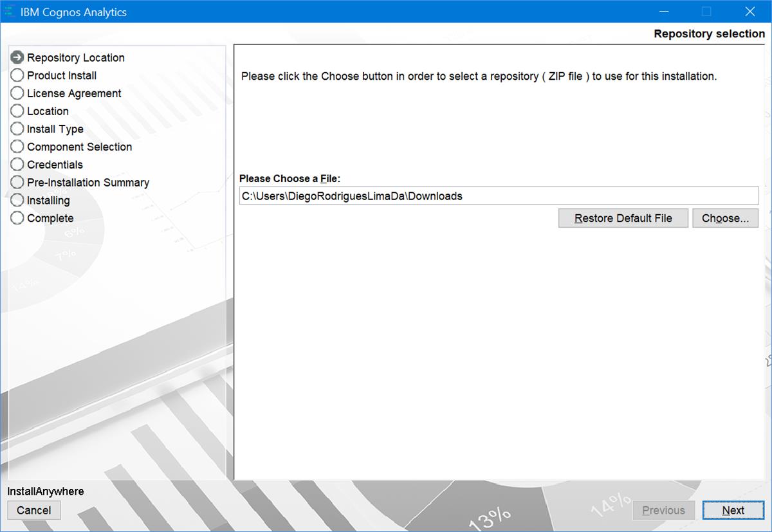The width and height of the screenshot is (772, 532).
Task: Click the Installing step circle
Action: click(17, 200)
